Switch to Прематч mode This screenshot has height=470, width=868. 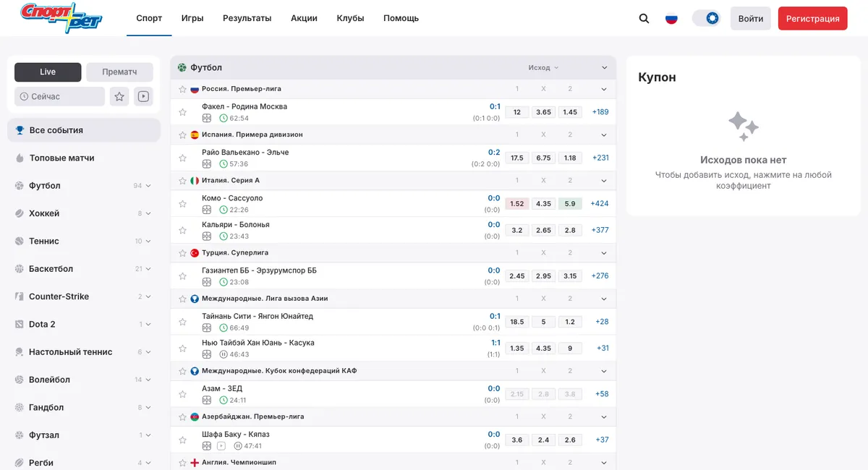(x=119, y=72)
